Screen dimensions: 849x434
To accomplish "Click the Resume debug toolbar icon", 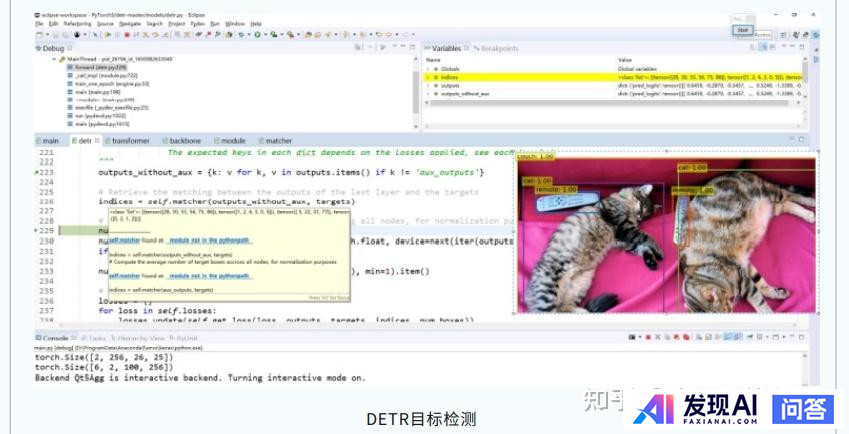I will pyautogui.click(x=108, y=35).
